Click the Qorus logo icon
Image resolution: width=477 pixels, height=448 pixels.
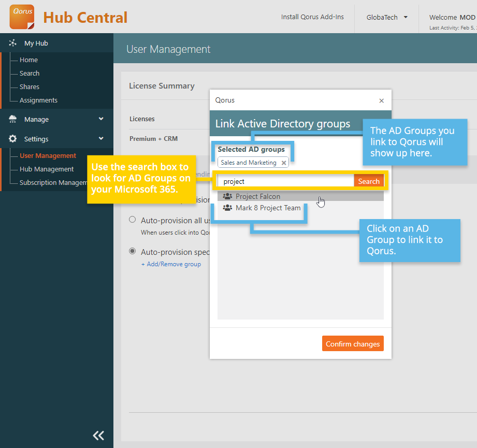pyautogui.click(x=22, y=17)
